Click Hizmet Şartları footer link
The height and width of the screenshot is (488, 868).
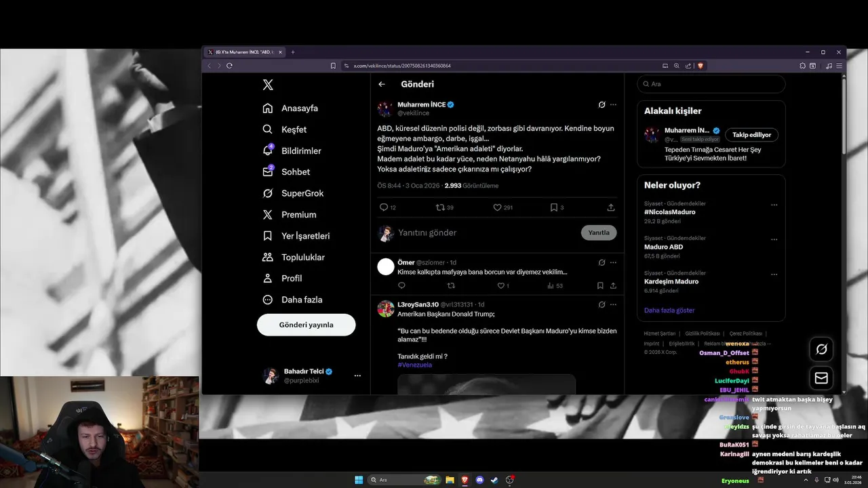click(660, 333)
